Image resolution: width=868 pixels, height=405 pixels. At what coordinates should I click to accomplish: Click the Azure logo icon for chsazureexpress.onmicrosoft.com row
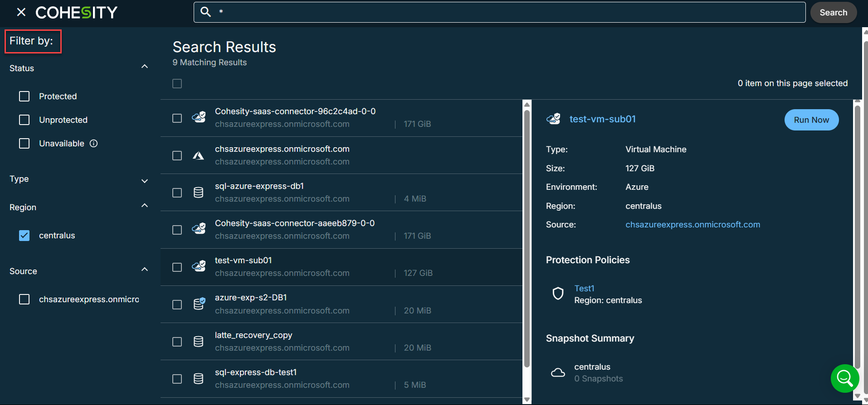[x=198, y=156]
